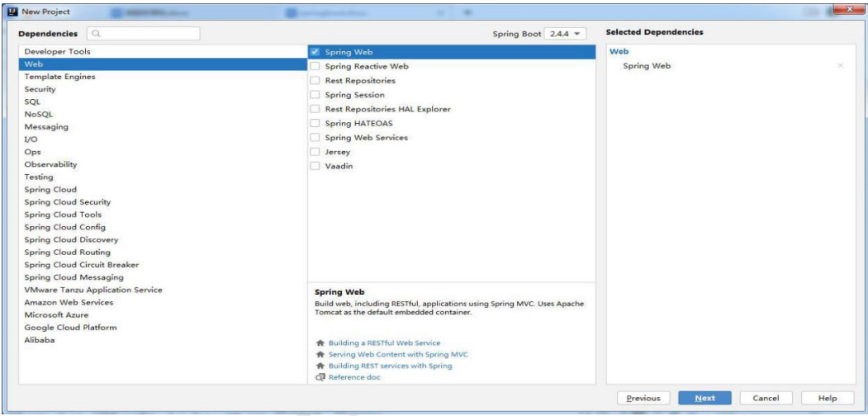Select the Messaging category
This screenshot has width=868, height=416.
tap(163, 126)
